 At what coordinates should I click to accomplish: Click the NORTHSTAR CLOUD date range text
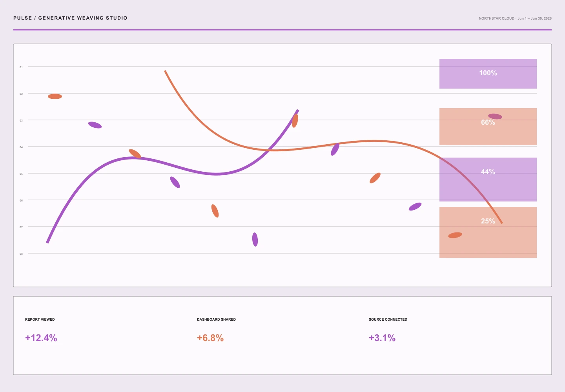click(515, 18)
